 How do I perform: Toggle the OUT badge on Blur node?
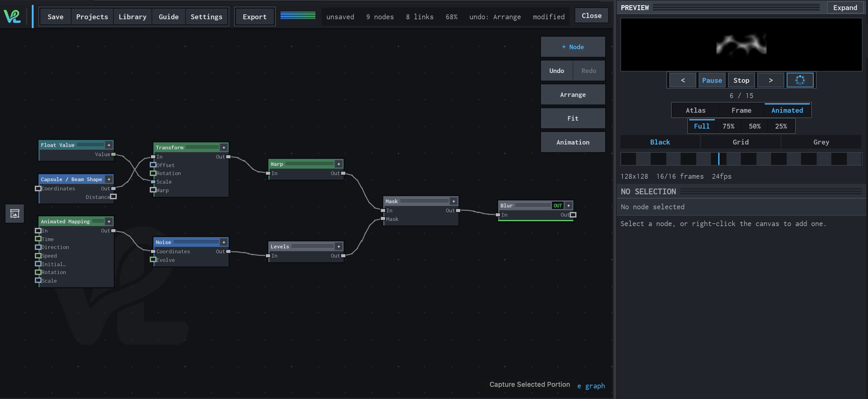coord(558,205)
